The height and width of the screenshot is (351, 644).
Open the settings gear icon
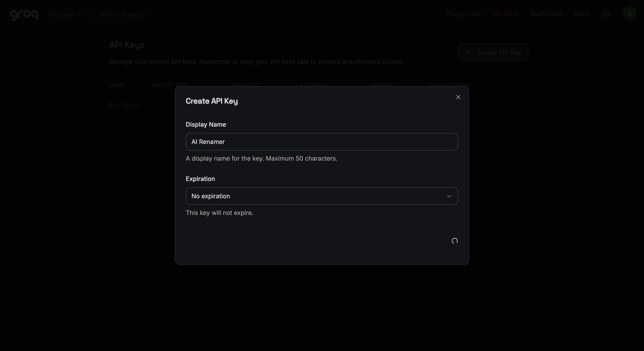(x=606, y=14)
